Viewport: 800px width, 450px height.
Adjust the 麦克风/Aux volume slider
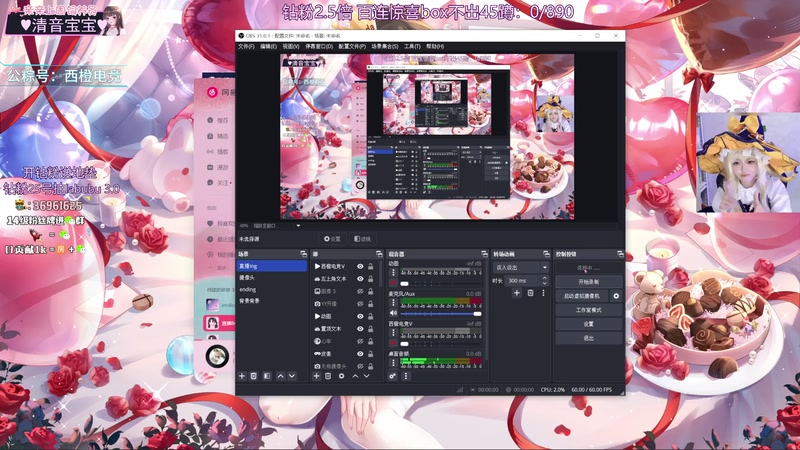pyautogui.click(x=441, y=314)
